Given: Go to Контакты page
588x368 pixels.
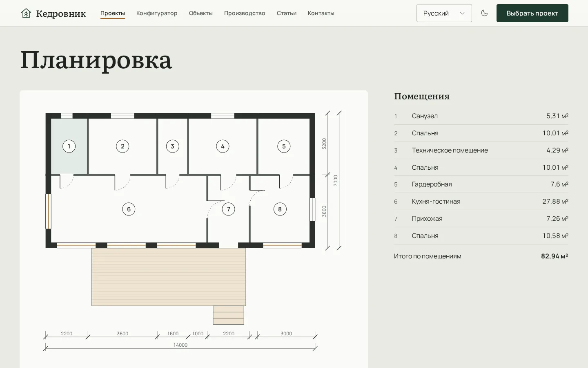Looking at the screenshot, I should tap(321, 13).
